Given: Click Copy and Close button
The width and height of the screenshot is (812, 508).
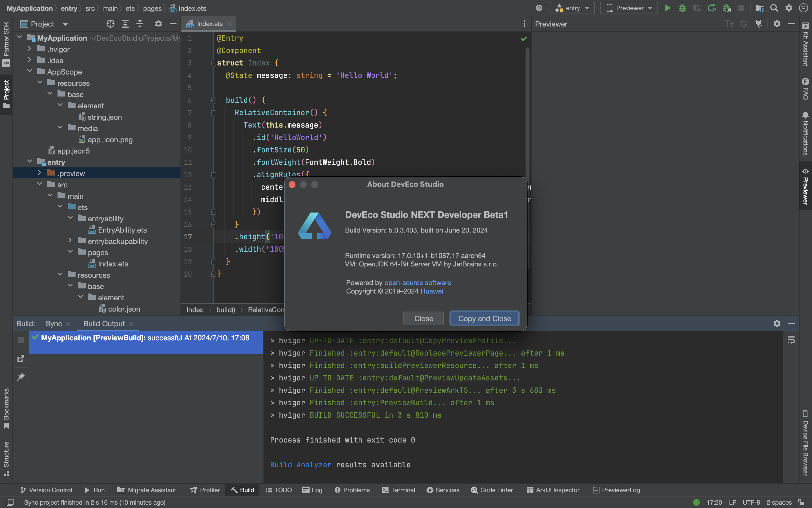Looking at the screenshot, I should (x=484, y=319).
